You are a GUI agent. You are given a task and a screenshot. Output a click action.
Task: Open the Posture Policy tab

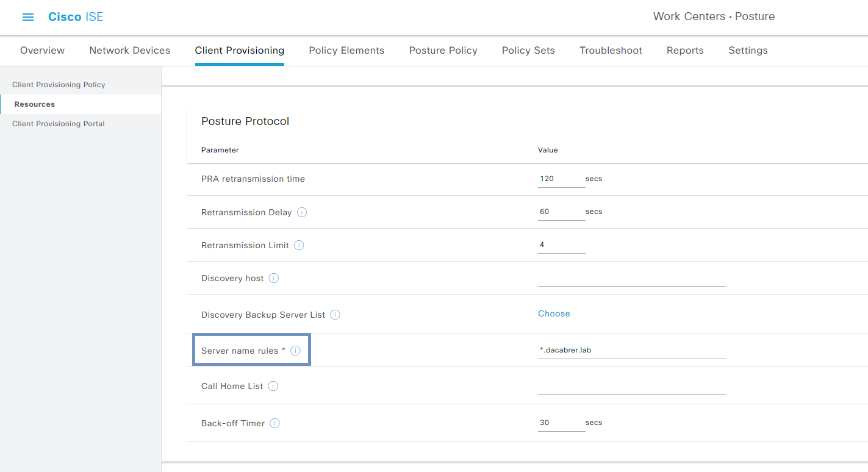pyautogui.click(x=443, y=51)
